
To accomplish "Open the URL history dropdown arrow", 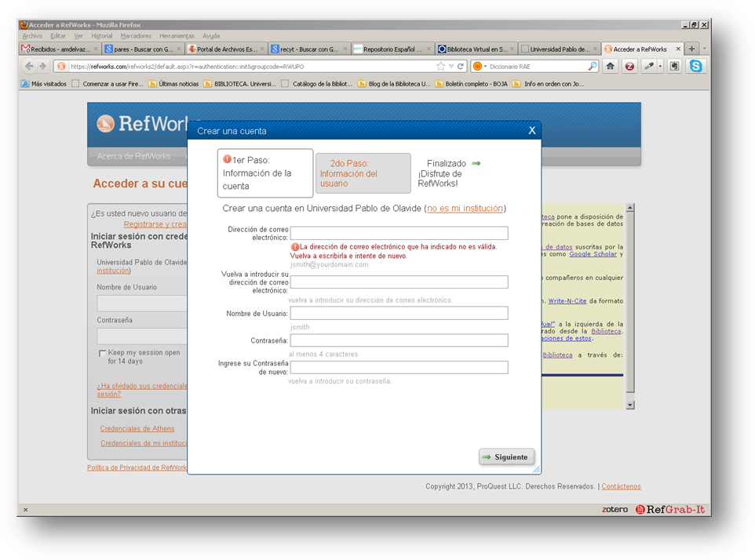I will 451,67.
